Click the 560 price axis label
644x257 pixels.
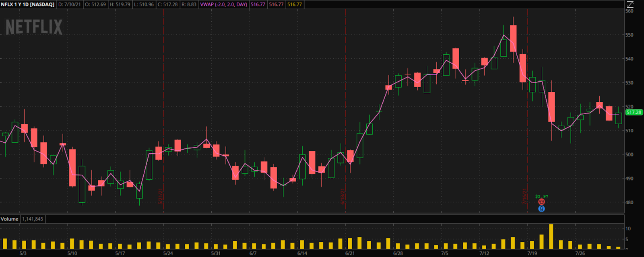(629, 11)
